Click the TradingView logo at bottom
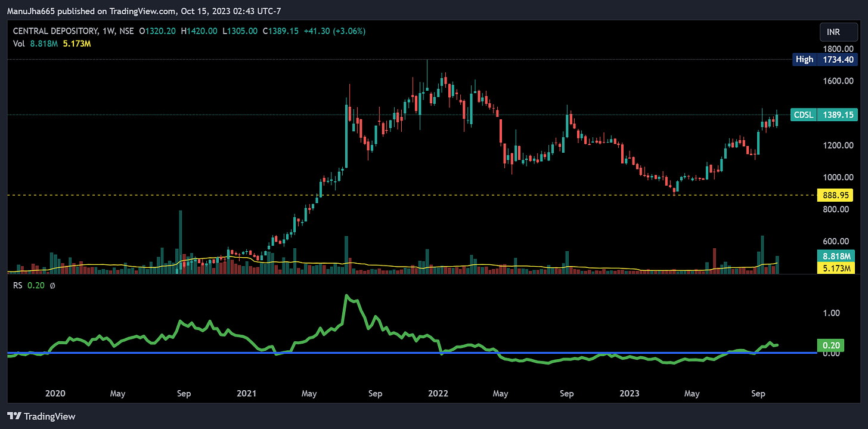Screen dimensions: 868x429 click(x=41, y=416)
